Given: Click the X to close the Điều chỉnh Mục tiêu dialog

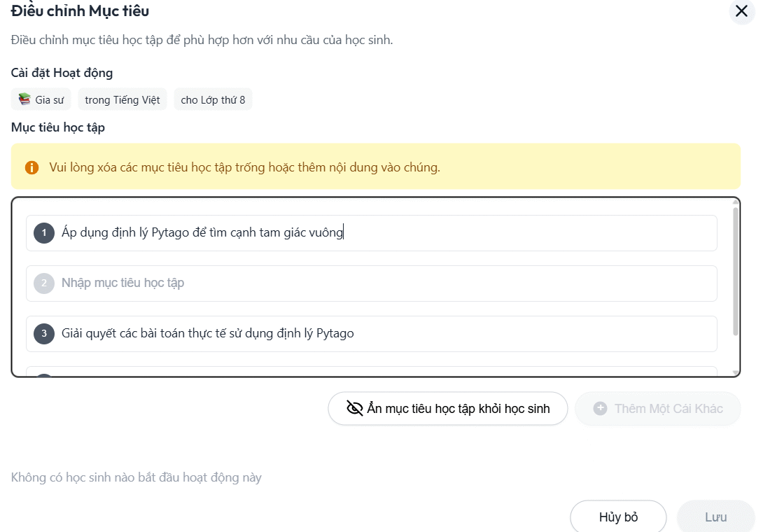Looking at the screenshot, I should coord(741,11).
